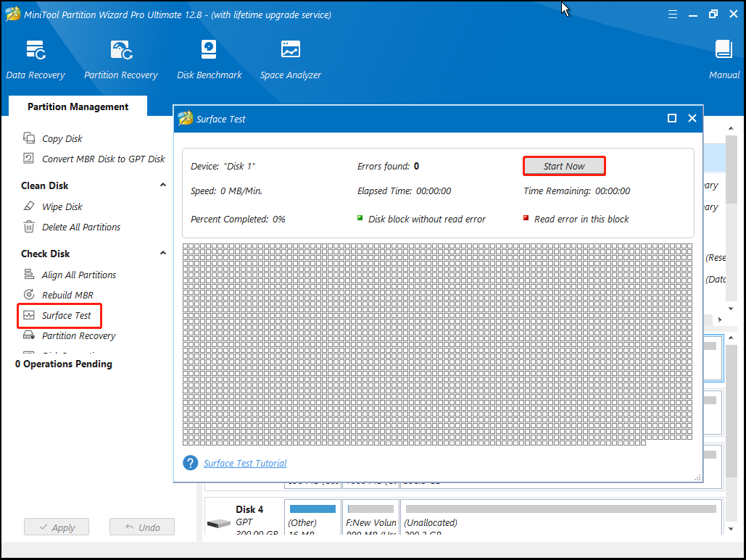Click the "Elapsed Time: 00:00:00" text

404,191
